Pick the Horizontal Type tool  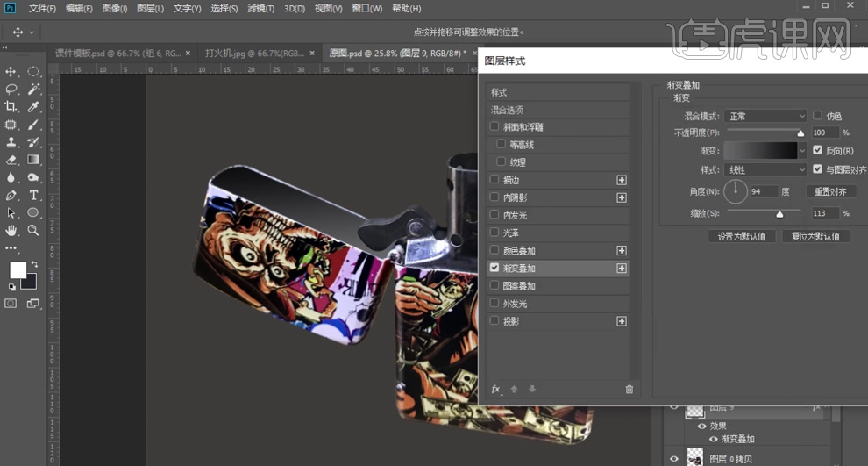point(33,195)
